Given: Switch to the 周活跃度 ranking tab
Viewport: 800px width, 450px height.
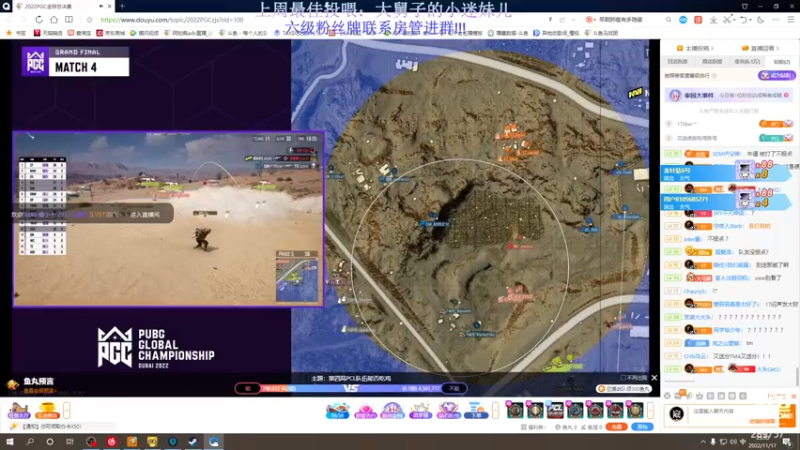Looking at the screenshot, I should coord(712,61).
